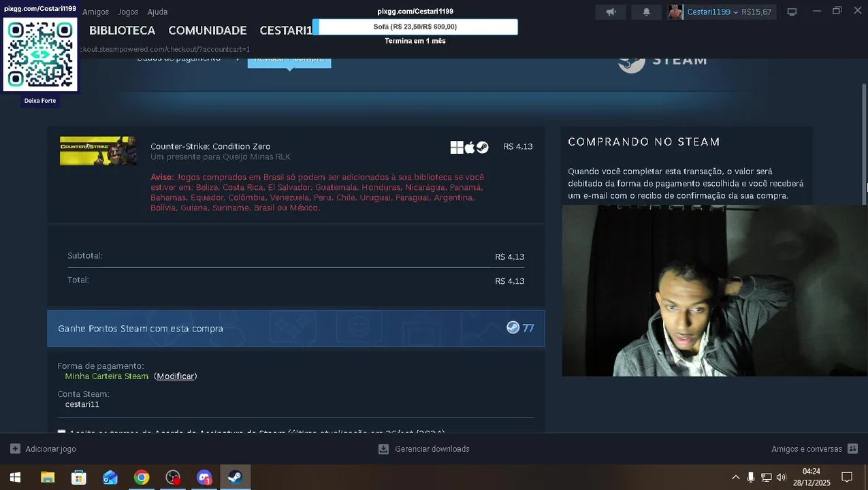
Task: Open wallet balance R$15,67
Action: (x=756, y=12)
